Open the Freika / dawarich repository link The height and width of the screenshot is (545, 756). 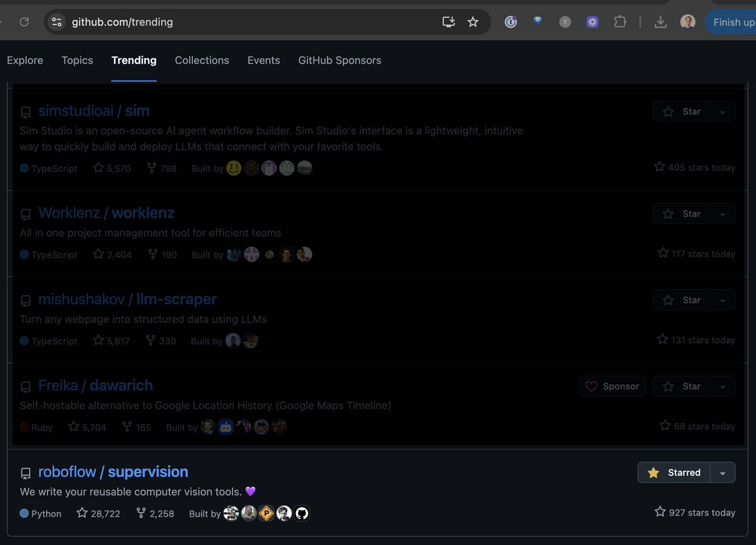coord(96,386)
